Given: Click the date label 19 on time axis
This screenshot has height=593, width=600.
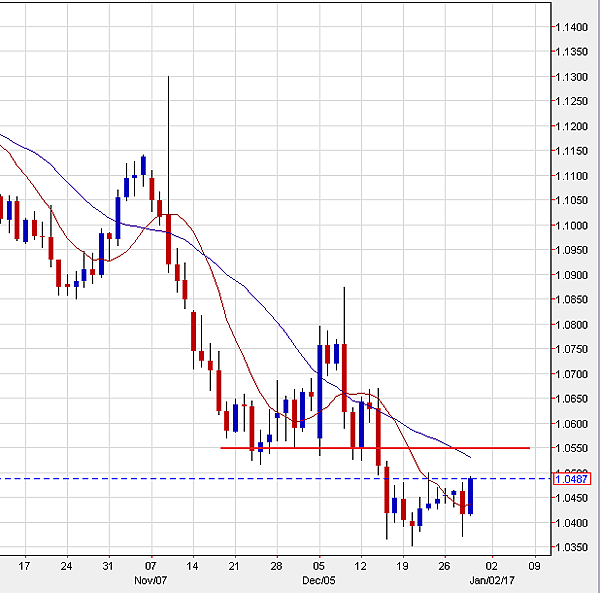Looking at the screenshot, I should [402, 566].
